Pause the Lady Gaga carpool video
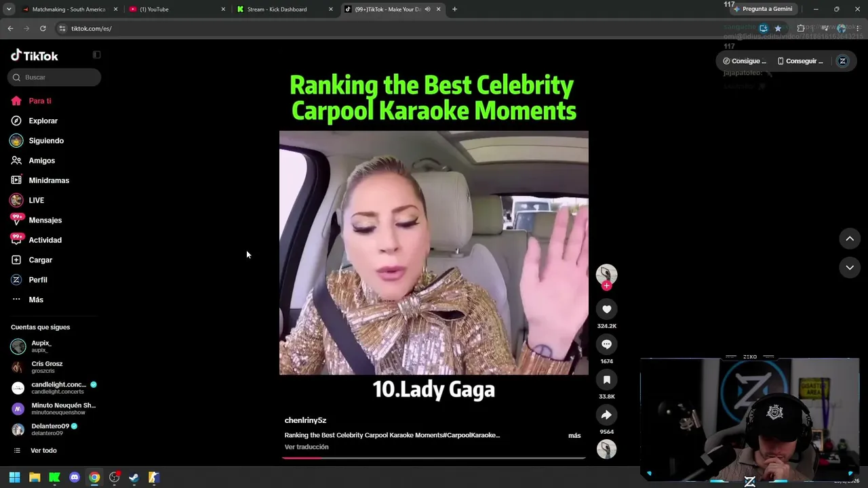This screenshot has height=488, width=868. (x=434, y=253)
